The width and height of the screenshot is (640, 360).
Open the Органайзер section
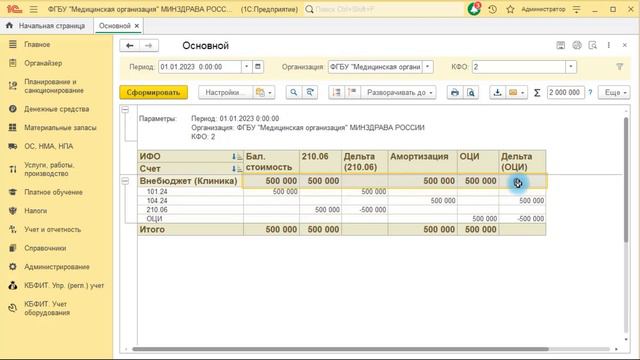click(x=43, y=63)
